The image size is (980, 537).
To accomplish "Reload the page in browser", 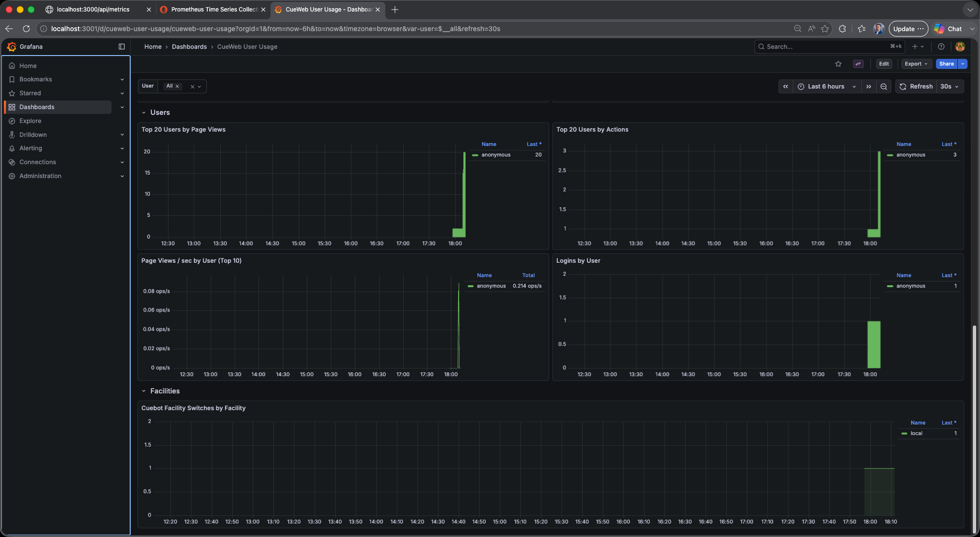I will click(x=26, y=29).
